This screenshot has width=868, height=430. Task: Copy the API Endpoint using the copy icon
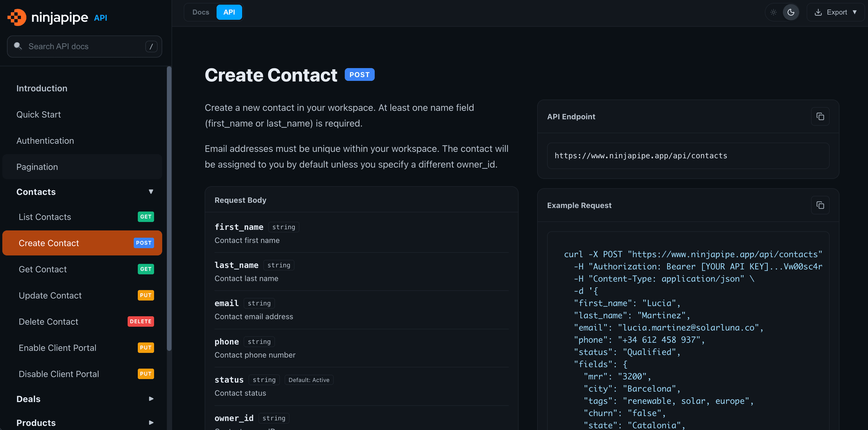click(820, 116)
